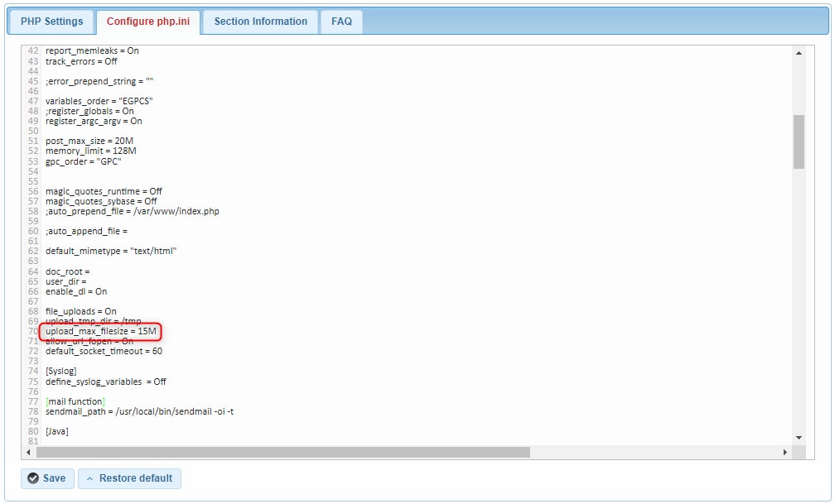Select the Configure php.ini tab

point(149,21)
